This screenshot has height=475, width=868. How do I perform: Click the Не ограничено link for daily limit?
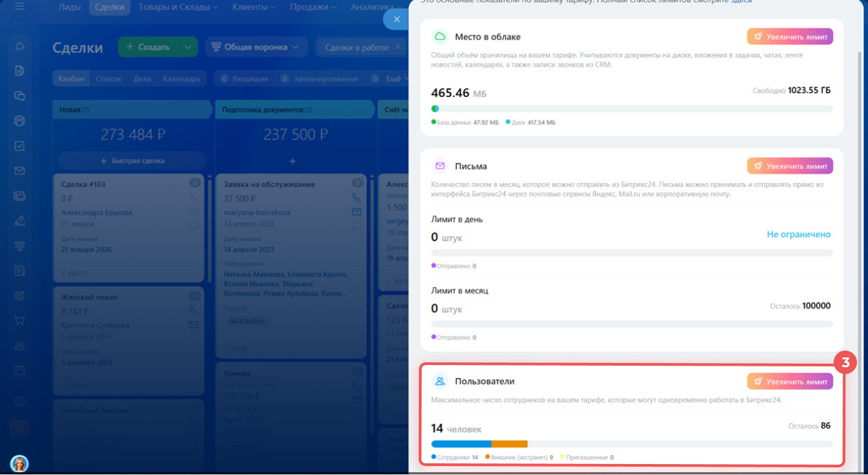[799, 234]
